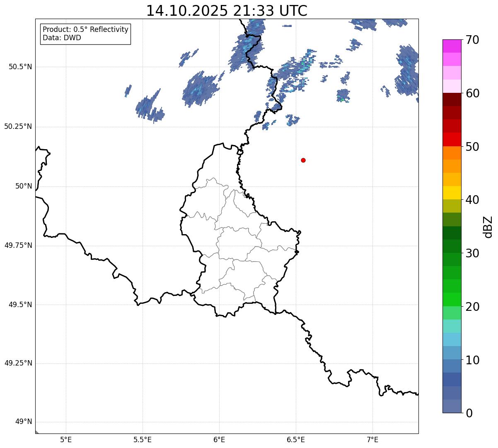
Task: Click the red location marker dot
Action: click(303, 160)
